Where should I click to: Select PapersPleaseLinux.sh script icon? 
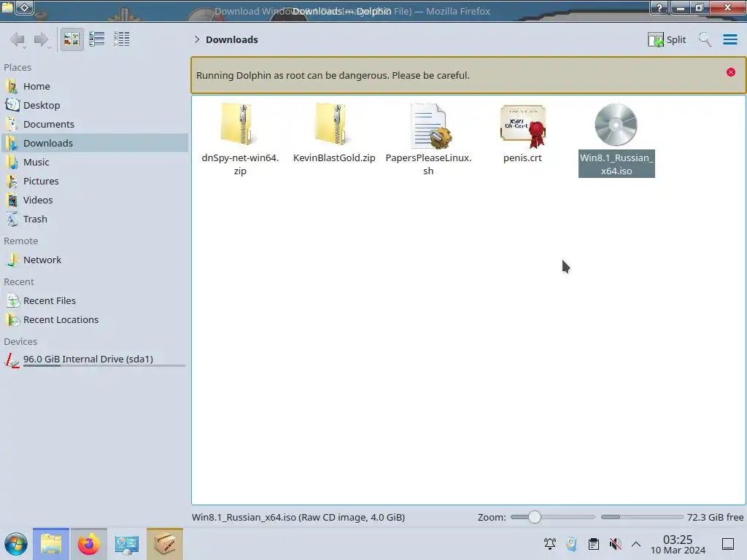430,125
